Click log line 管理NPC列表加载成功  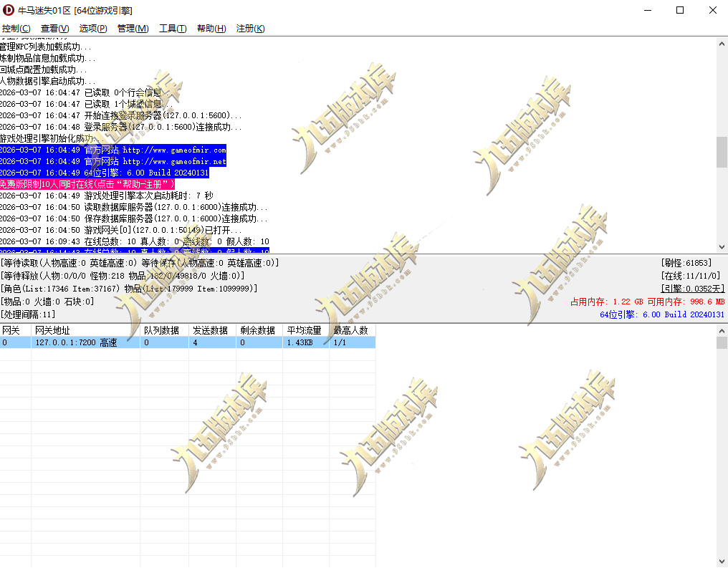[46, 47]
